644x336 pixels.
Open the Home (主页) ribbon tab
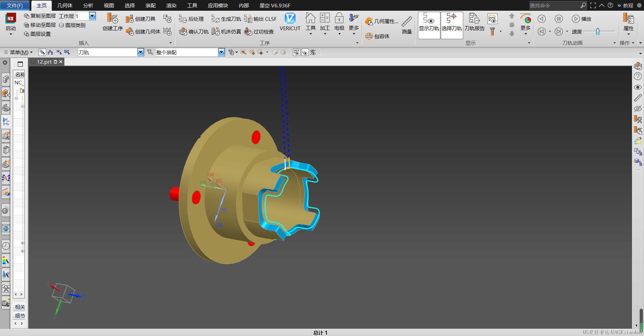click(42, 5)
